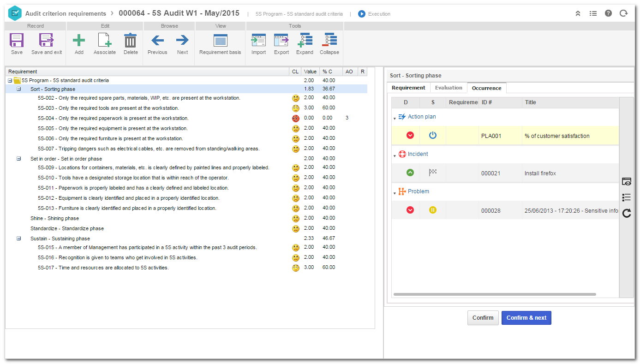Image resolution: width=640 pixels, height=364 pixels.
Task: Collapse the Set in order phase node
Action: coord(19,158)
